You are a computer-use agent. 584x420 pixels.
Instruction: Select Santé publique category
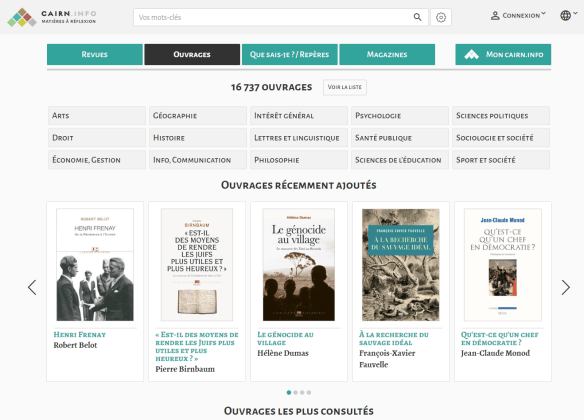point(400,138)
